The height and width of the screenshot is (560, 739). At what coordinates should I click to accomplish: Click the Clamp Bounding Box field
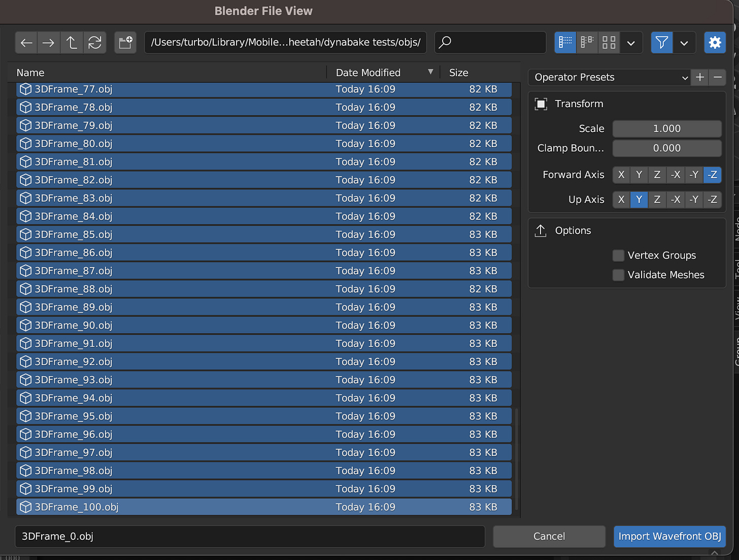(667, 148)
